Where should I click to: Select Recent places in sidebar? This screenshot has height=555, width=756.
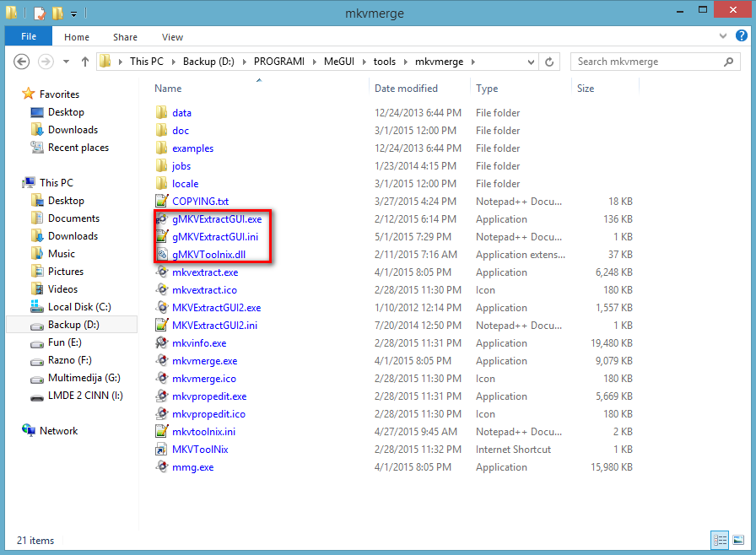tap(78, 148)
